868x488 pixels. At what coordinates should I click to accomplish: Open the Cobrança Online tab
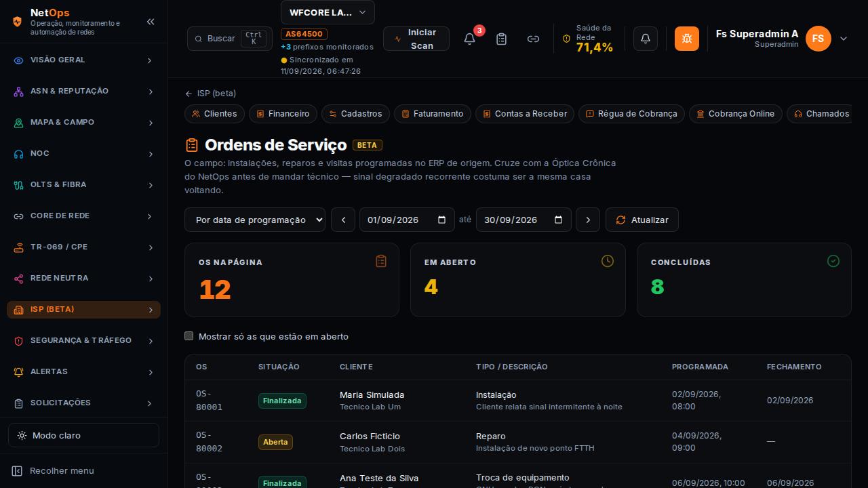(735, 114)
